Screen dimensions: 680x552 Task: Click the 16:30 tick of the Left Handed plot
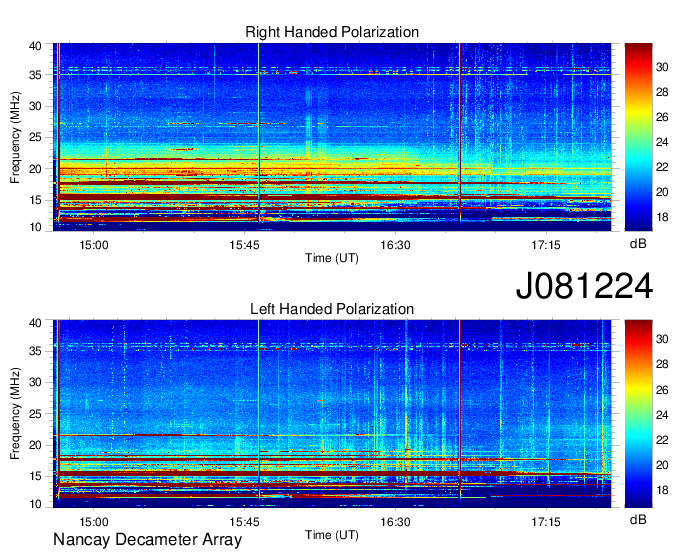click(396, 522)
